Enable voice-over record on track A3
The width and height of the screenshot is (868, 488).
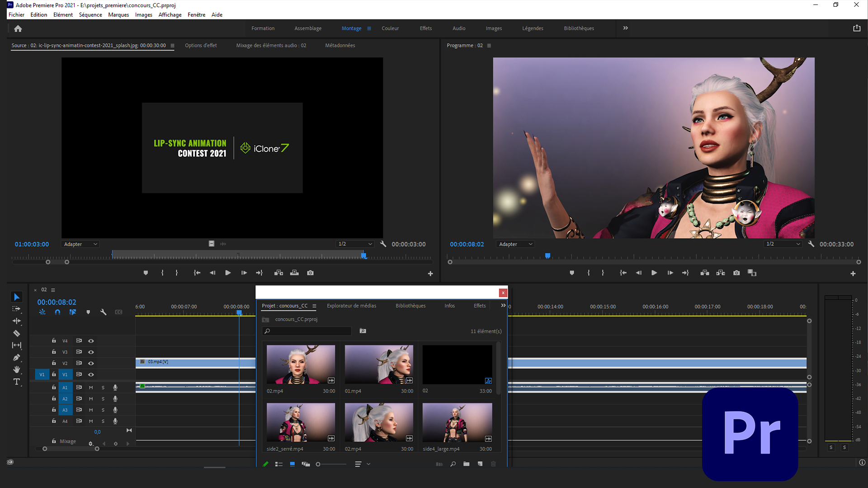(115, 410)
